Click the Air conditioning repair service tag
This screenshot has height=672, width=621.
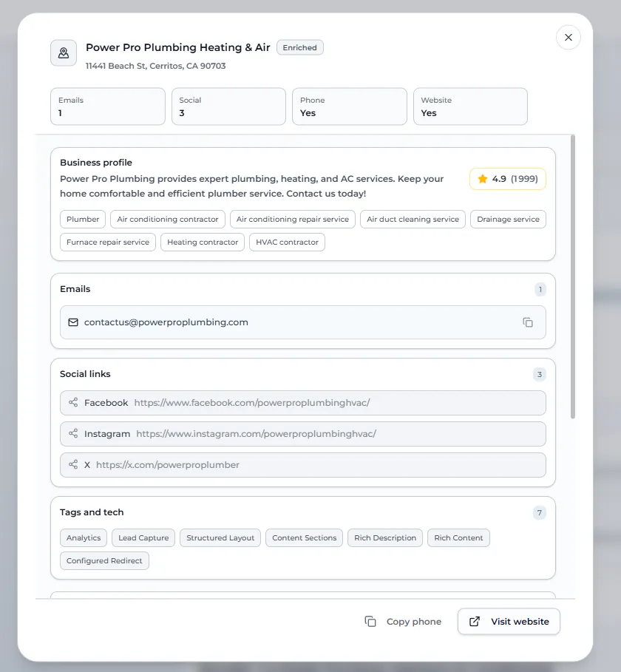293,219
